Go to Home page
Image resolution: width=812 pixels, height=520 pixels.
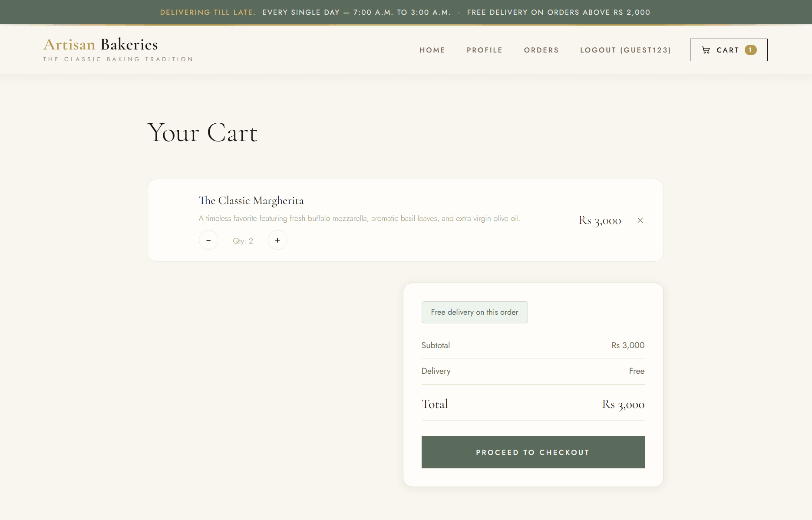tap(432, 50)
